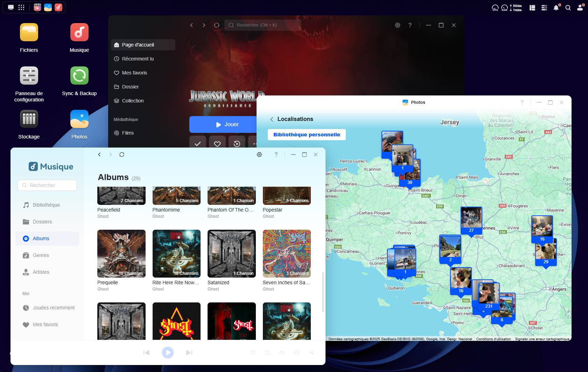
Task: Open the Seven Inches of Satanic Panic cover
Action: [287, 253]
